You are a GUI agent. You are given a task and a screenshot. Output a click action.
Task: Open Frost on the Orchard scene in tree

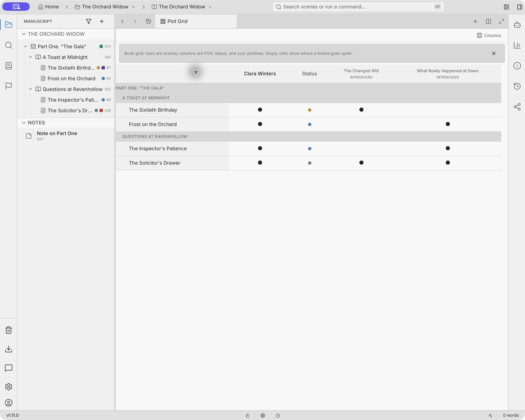click(71, 78)
